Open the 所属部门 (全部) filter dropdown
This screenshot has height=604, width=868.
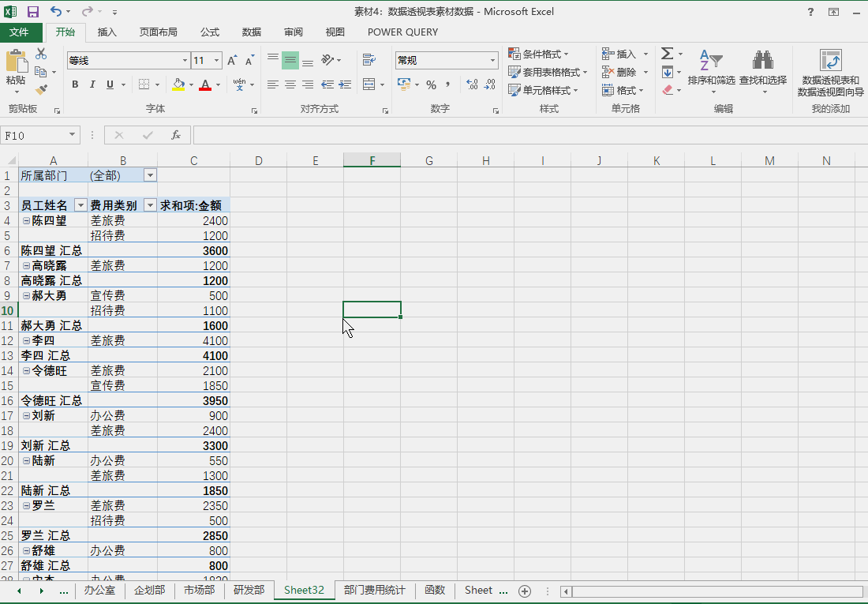(x=149, y=174)
